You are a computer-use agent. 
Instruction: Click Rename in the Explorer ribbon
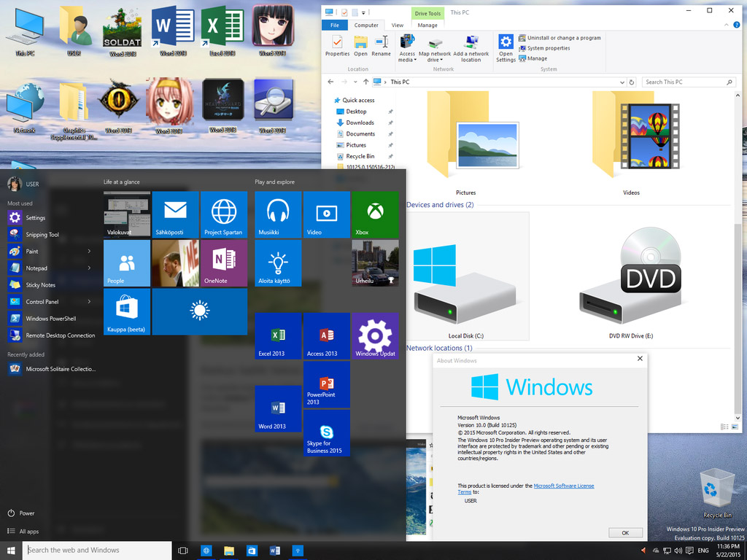coord(381,47)
